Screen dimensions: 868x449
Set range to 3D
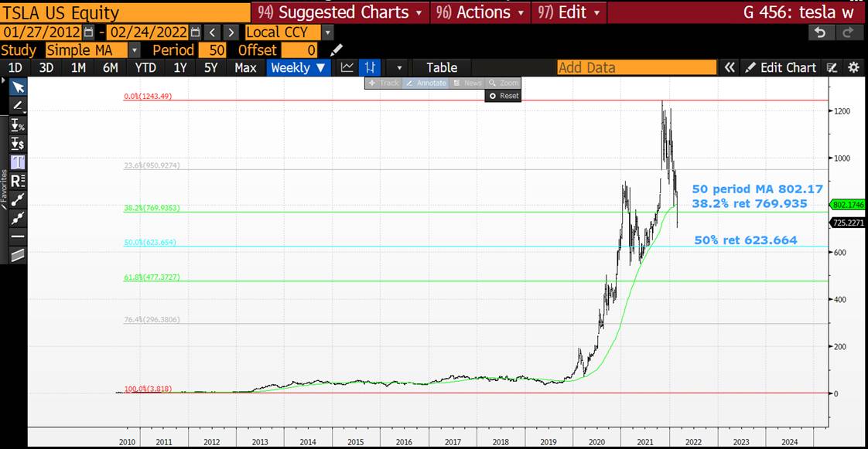tap(46, 67)
